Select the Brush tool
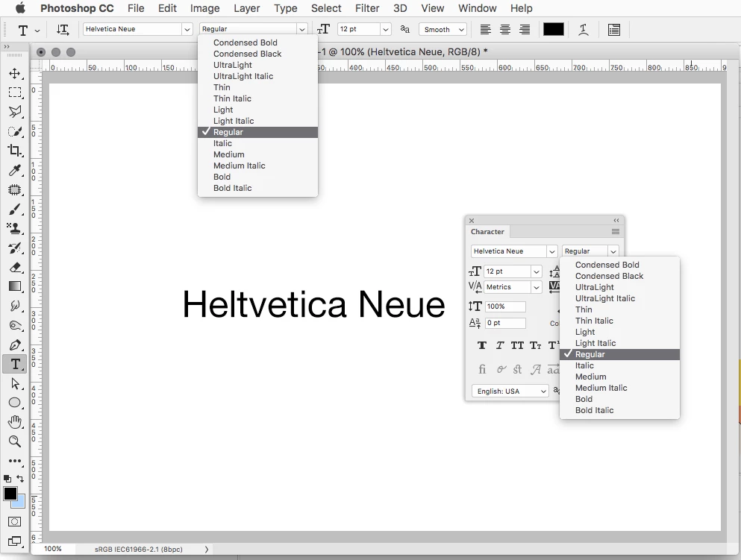 15,210
